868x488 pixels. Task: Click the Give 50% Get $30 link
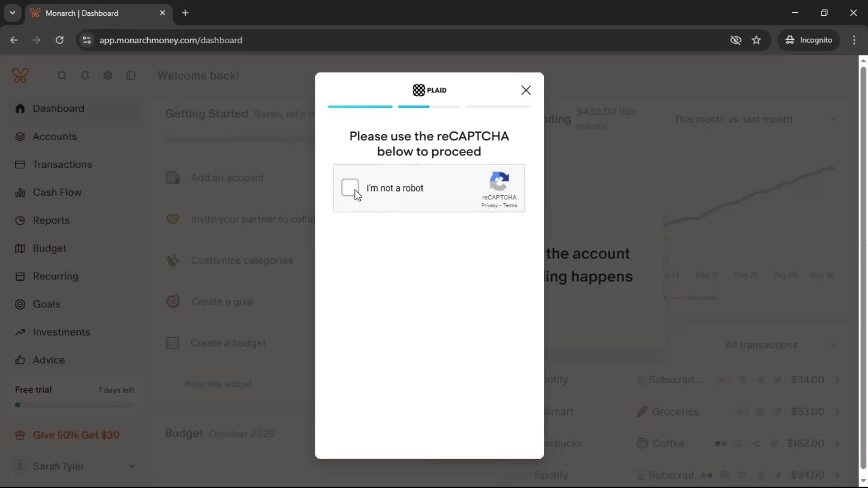pos(76,435)
